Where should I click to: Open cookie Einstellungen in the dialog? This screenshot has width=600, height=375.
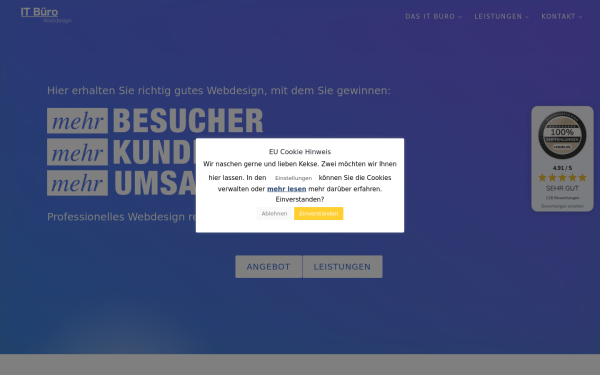(293, 178)
